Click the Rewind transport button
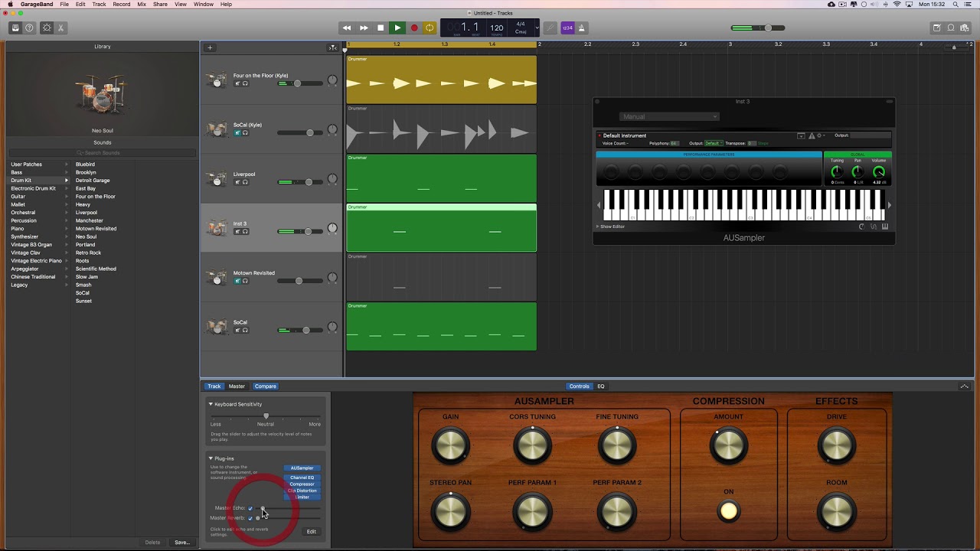 coord(347,28)
